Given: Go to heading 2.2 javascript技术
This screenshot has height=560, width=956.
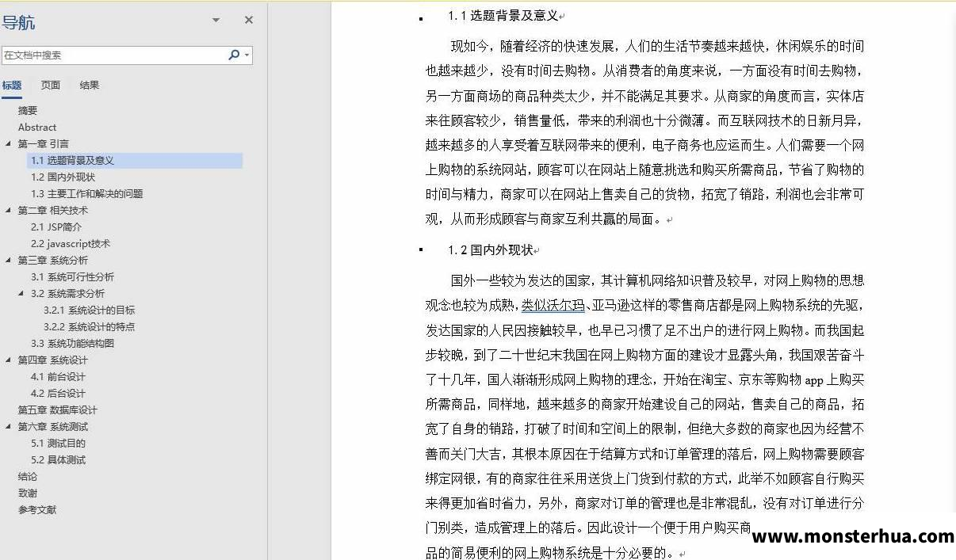Looking at the screenshot, I should coord(71,244).
